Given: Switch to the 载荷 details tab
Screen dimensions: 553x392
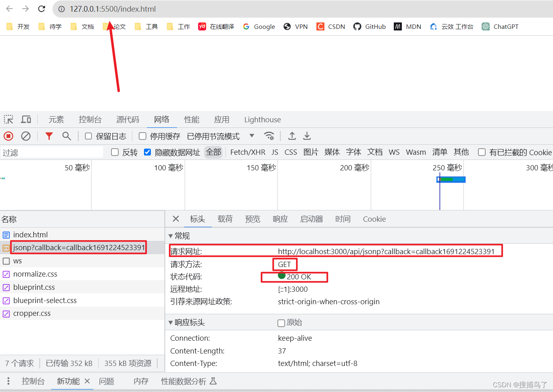Looking at the screenshot, I should point(225,219).
